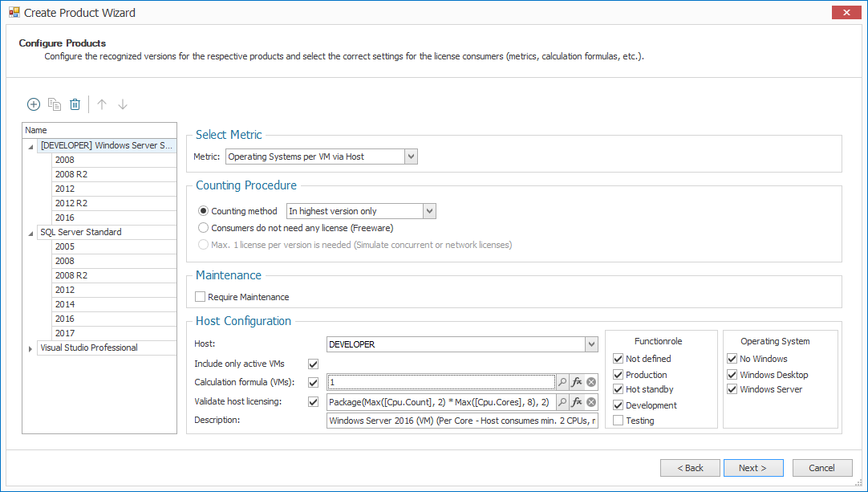868x492 pixels.
Task: Select Windows Server version 2008 R2
Action: coord(114,174)
